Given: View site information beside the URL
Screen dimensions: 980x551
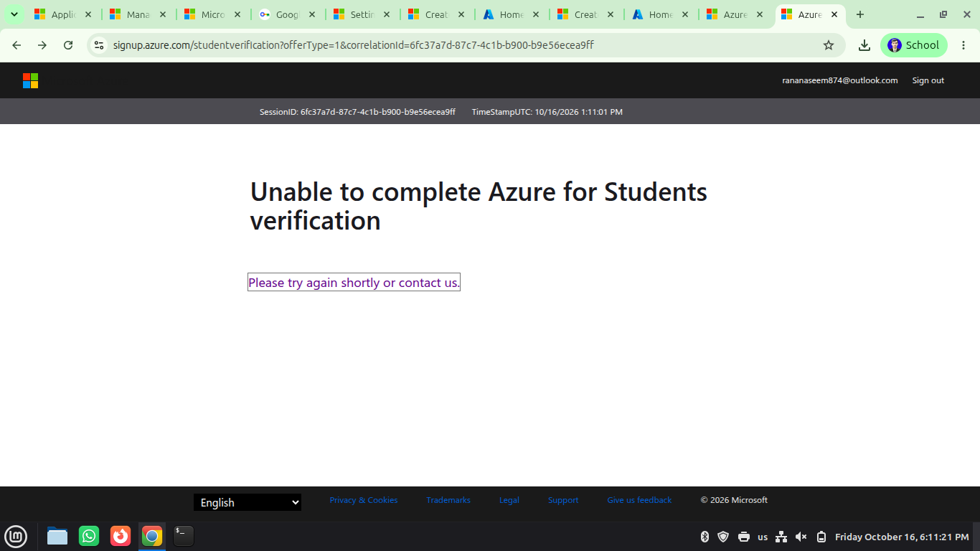Looking at the screenshot, I should 99,45.
